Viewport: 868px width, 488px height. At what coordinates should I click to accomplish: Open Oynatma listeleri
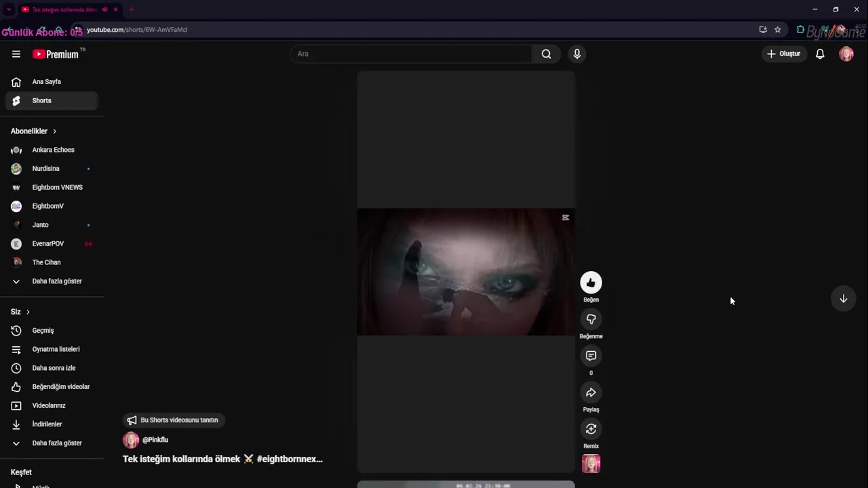[x=52, y=349]
